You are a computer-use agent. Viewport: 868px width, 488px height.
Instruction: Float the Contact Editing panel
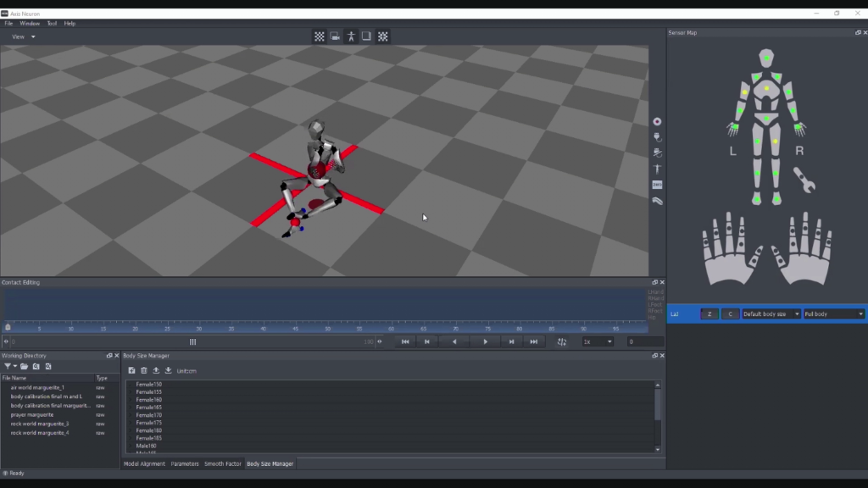pos(655,282)
